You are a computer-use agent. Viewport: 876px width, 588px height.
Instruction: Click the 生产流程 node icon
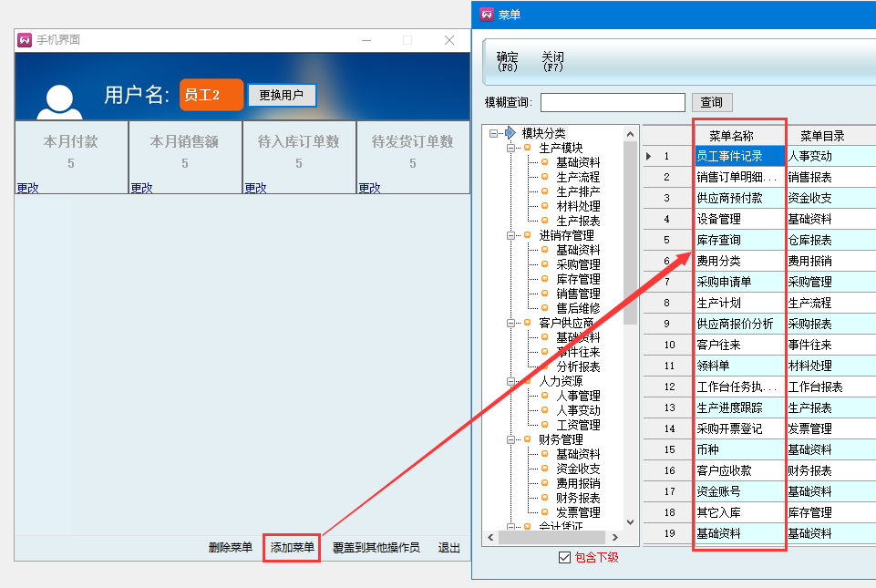click(545, 177)
